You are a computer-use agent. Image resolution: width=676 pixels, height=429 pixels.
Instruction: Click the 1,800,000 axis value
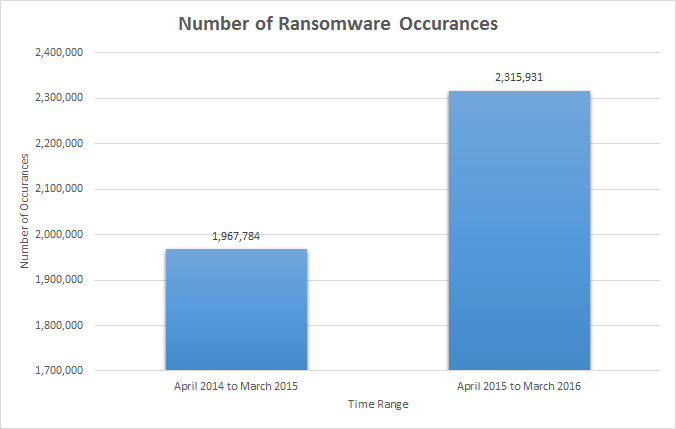pyautogui.click(x=59, y=325)
